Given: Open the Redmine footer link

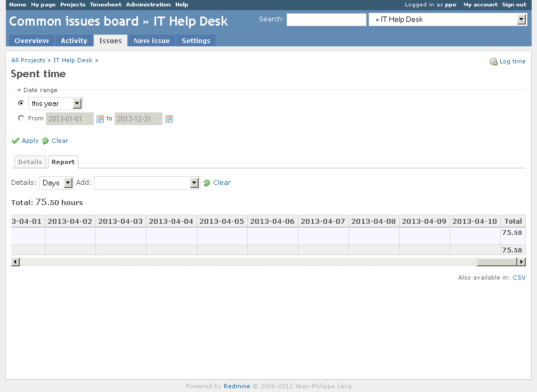Looking at the screenshot, I should [237, 386].
